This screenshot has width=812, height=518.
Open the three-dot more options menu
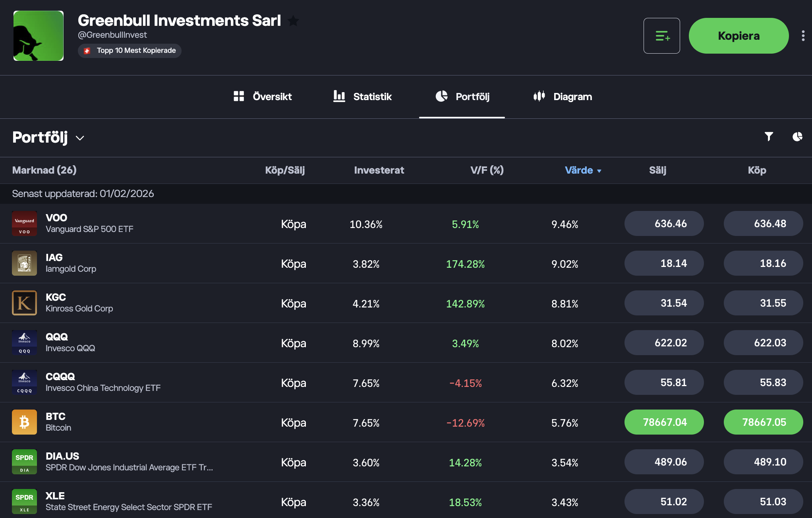click(x=803, y=36)
